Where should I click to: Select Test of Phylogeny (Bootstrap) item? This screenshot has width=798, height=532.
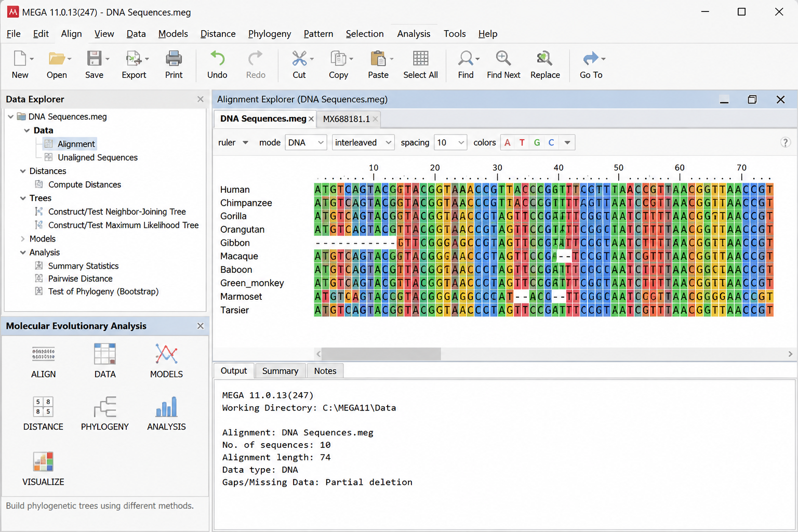click(x=103, y=291)
